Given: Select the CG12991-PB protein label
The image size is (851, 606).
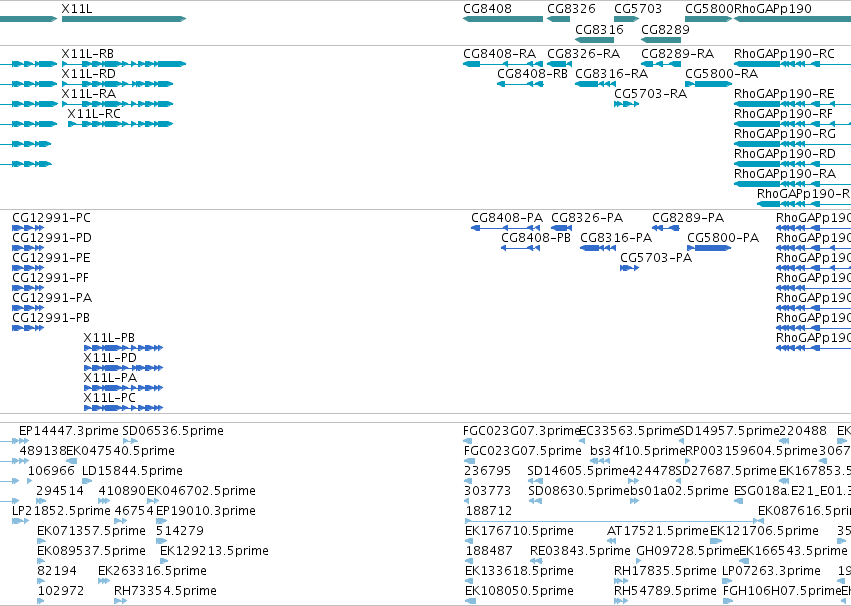Looking at the screenshot, I should pos(51,318).
